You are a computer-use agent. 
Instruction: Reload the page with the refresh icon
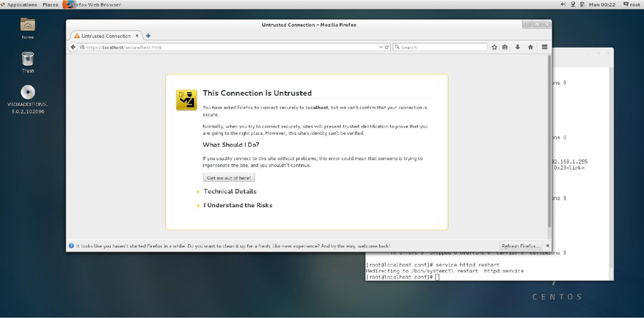tap(387, 47)
